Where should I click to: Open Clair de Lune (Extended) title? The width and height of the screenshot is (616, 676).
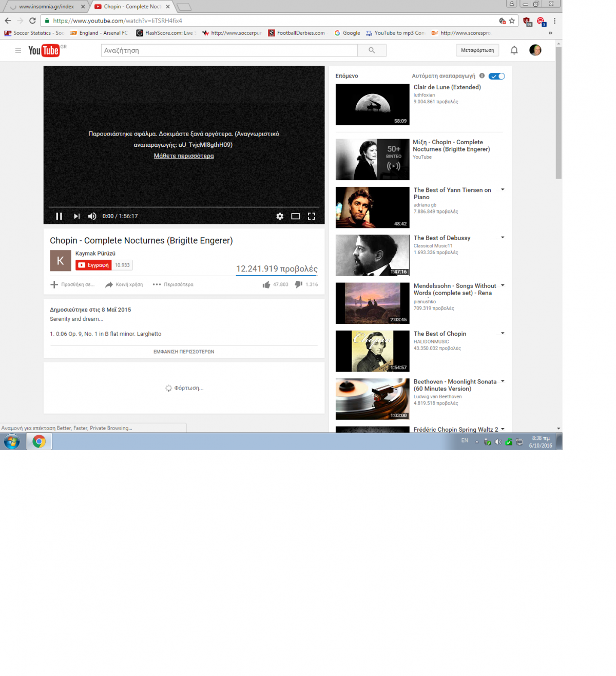(x=447, y=87)
